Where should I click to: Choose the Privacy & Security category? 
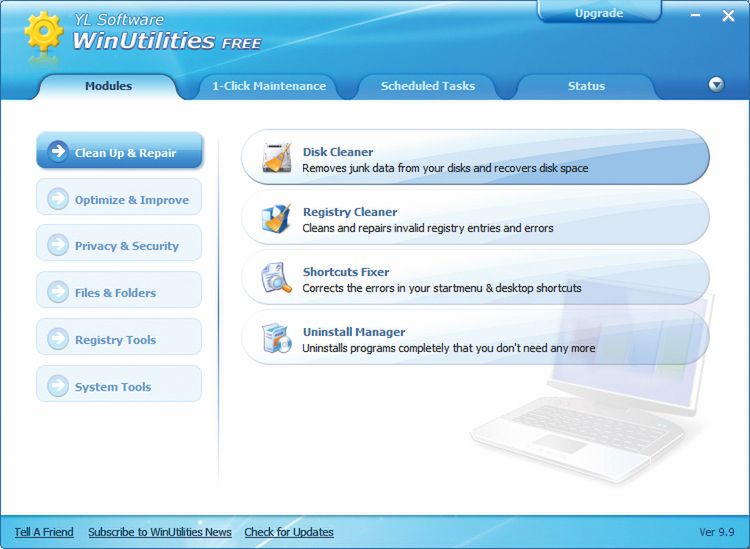[x=119, y=244]
